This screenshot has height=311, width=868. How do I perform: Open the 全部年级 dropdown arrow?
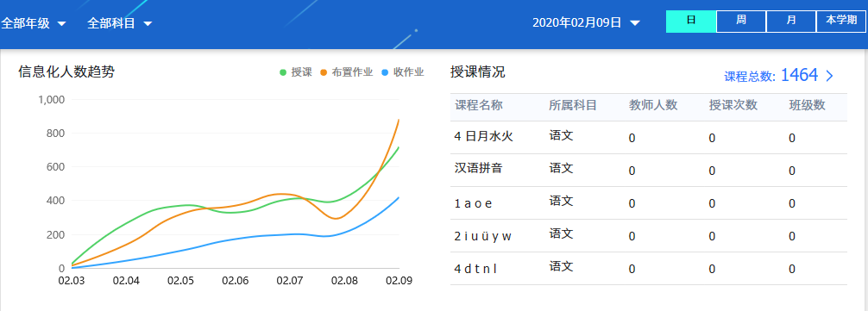tap(61, 24)
